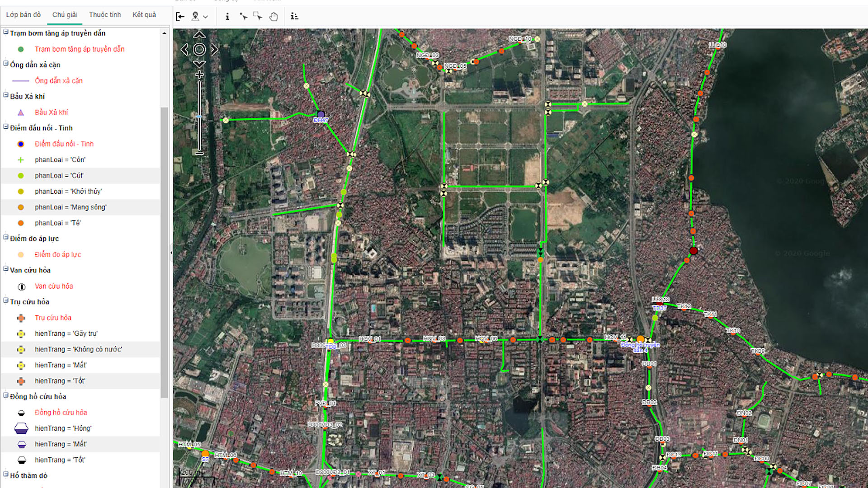This screenshot has width=868, height=488.
Task: Choose the rectangle selection tool
Action: [x=258, y=17]
